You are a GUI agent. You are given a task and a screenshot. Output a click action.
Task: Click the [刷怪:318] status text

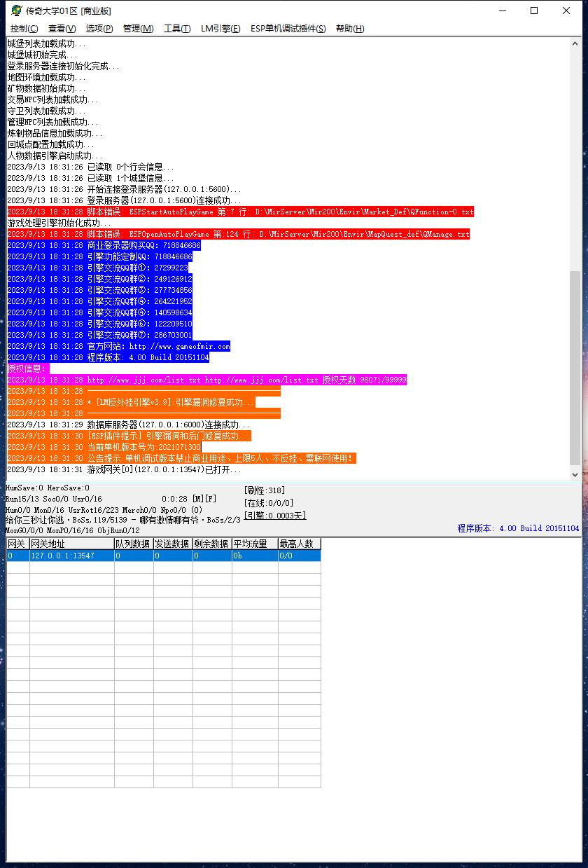[265, 490]
